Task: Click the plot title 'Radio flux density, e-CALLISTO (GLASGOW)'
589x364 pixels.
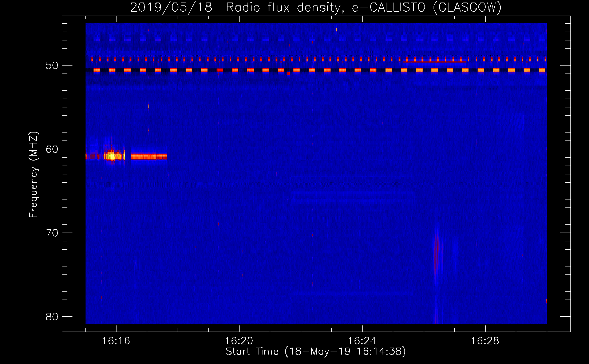Action: pos(364,7)
